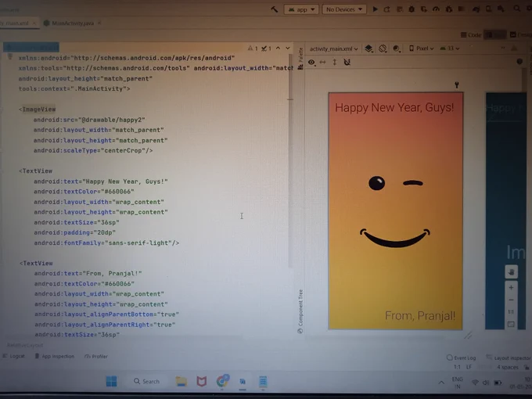Zoom in with the plus button in preview

click(x=512, y=288)
